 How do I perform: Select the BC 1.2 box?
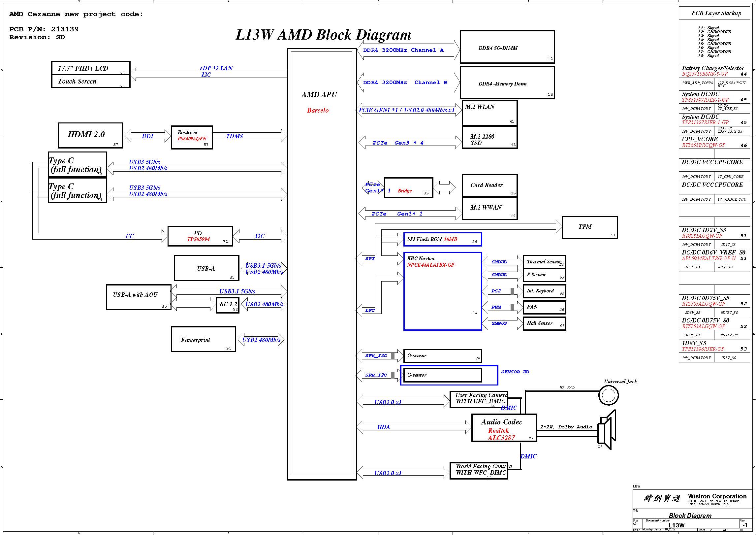point(228,305)
